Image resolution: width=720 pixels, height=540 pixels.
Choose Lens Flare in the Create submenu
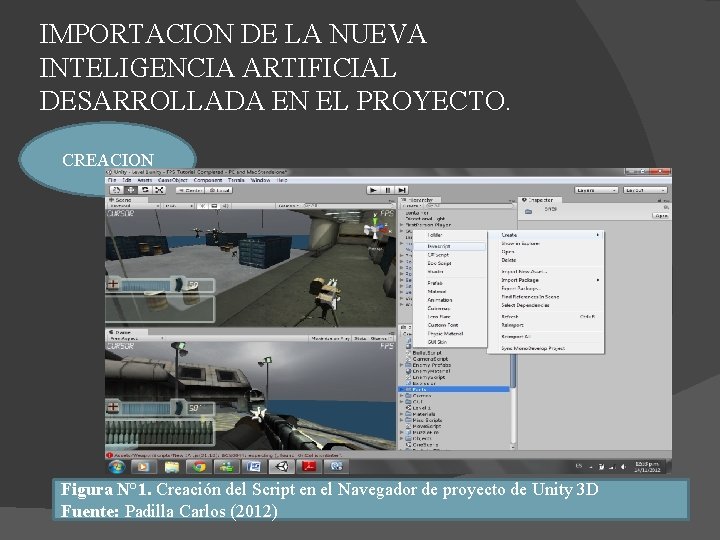coord(450,317)
